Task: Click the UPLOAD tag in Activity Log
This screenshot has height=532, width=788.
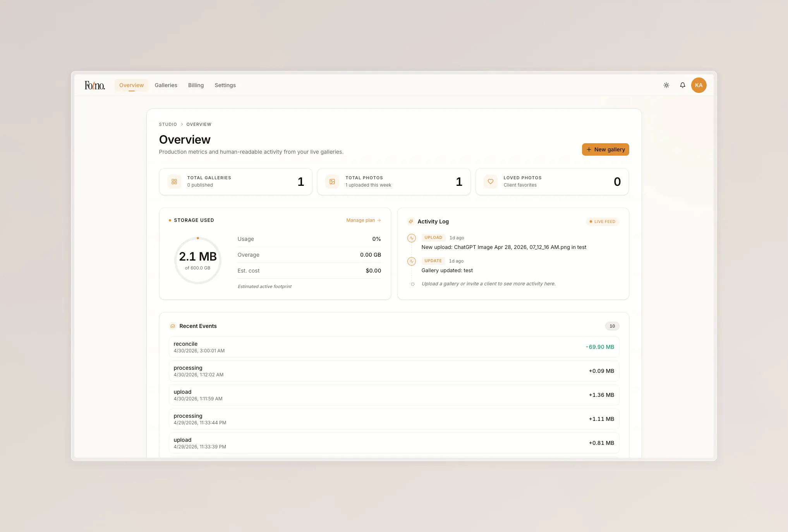Action: coord(433,237)
